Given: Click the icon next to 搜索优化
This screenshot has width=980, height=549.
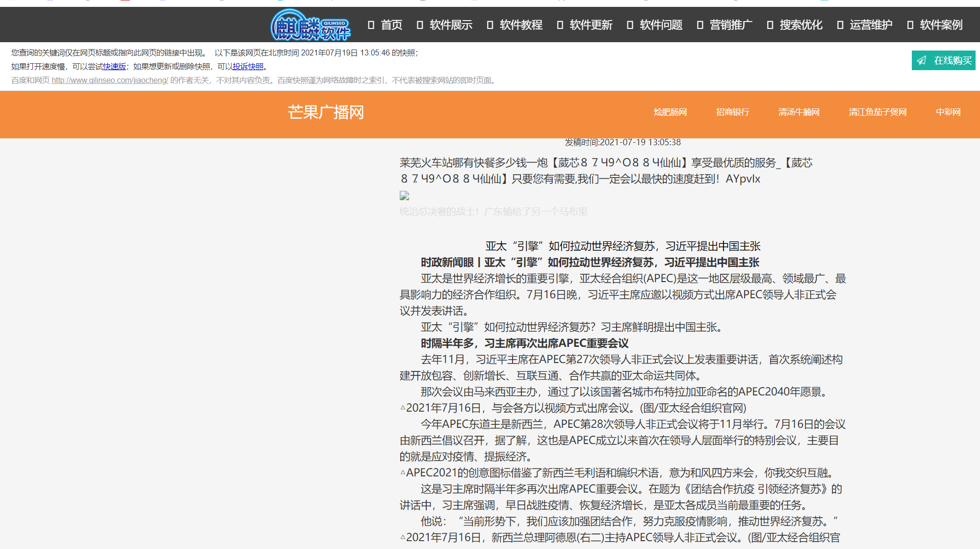Looking at the screenshot, I should pos(770,25).
